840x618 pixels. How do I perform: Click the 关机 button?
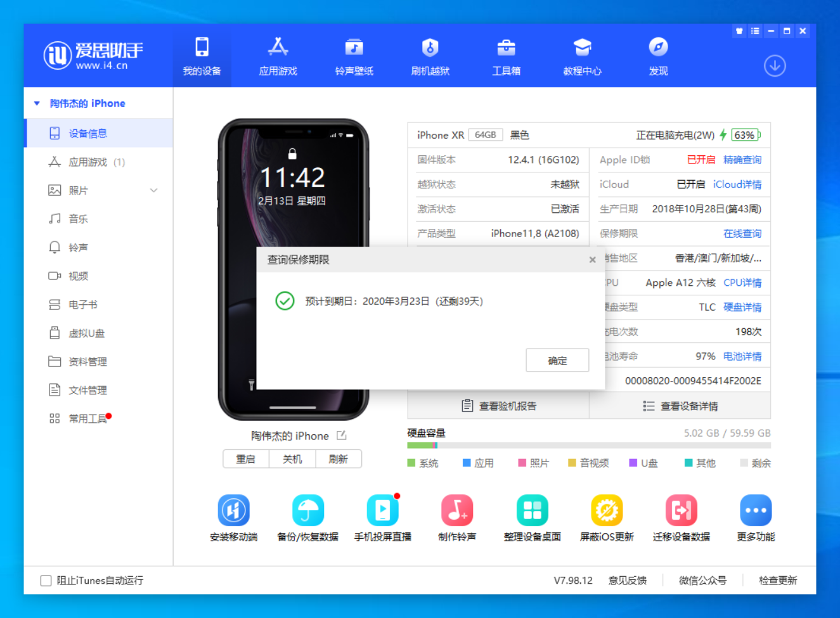292,459
